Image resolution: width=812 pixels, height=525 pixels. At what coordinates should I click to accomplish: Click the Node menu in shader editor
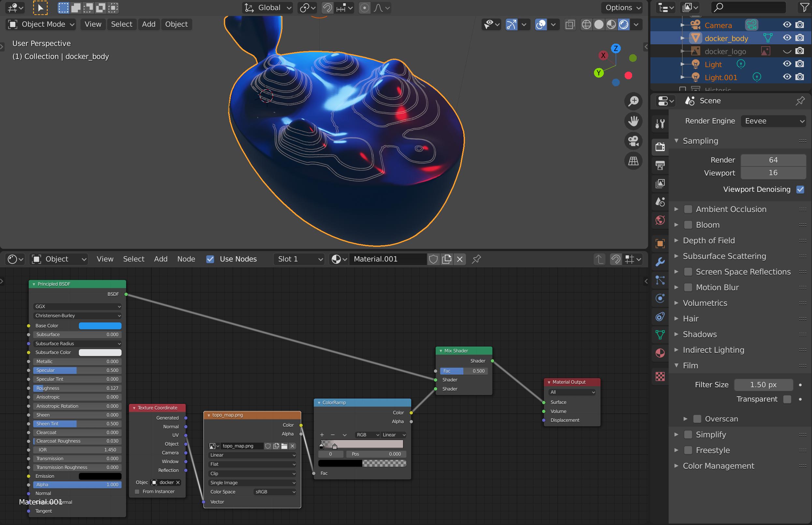pyautogui.click(x=186, y=259)
